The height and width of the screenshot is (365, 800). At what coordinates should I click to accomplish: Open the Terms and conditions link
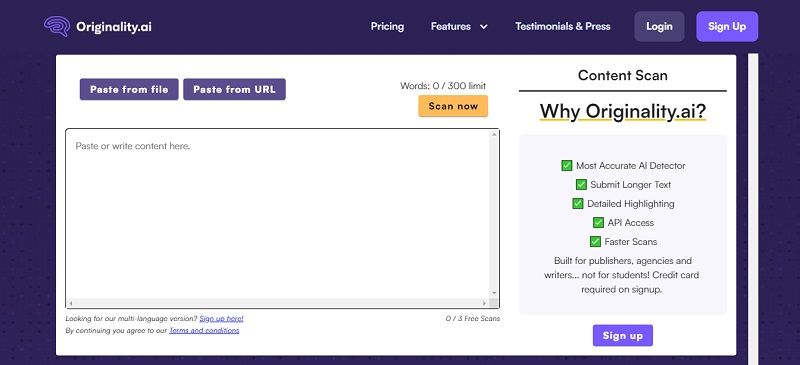[204, 330]
